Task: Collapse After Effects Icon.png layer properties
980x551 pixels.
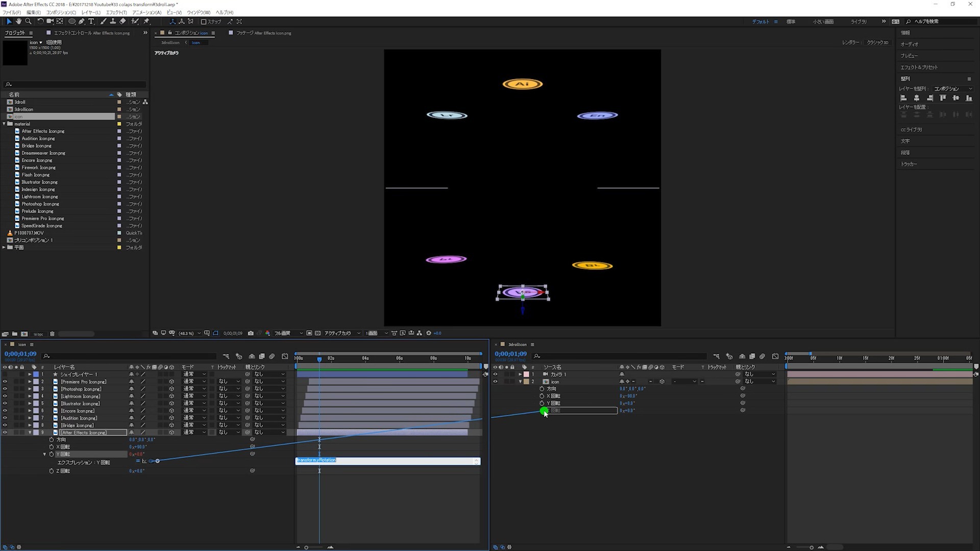Action: 30,433
